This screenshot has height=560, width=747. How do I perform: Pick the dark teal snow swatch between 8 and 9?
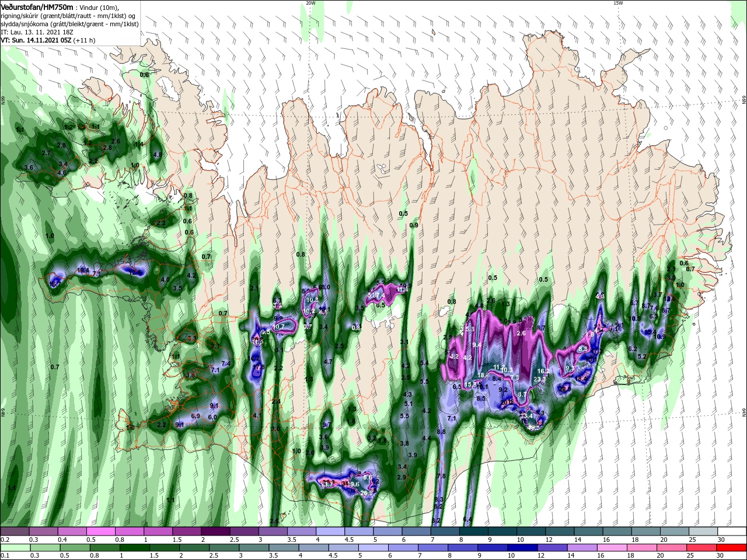coord(474,531)
